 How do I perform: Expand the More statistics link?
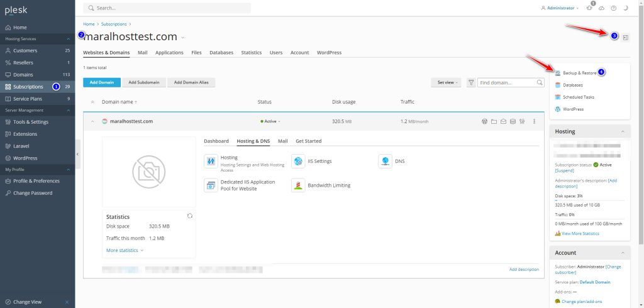125,250
